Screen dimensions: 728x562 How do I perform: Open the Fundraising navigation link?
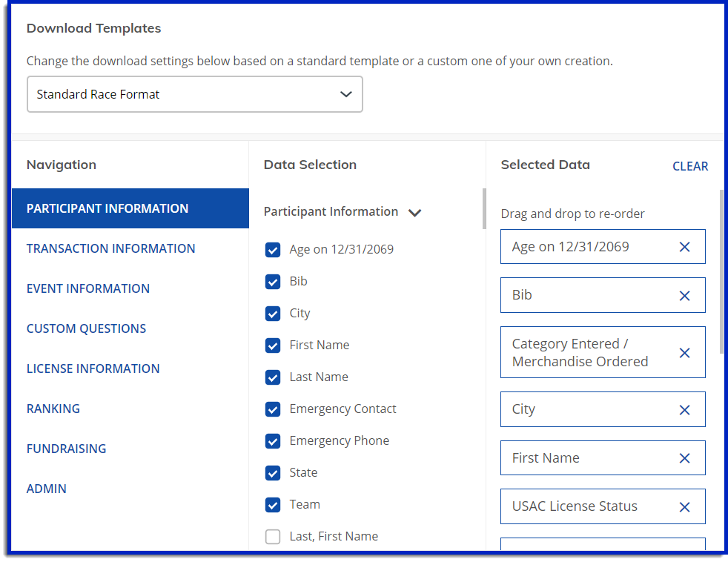pos(67,449)
